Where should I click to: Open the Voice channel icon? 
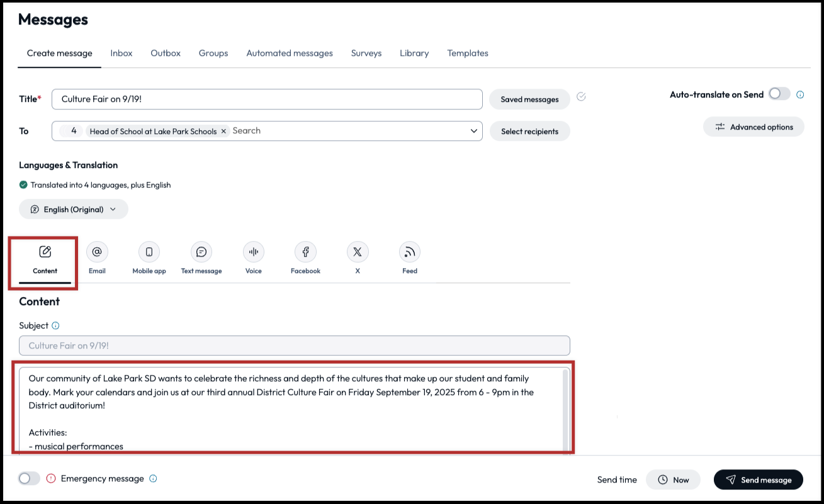(253, 251)
